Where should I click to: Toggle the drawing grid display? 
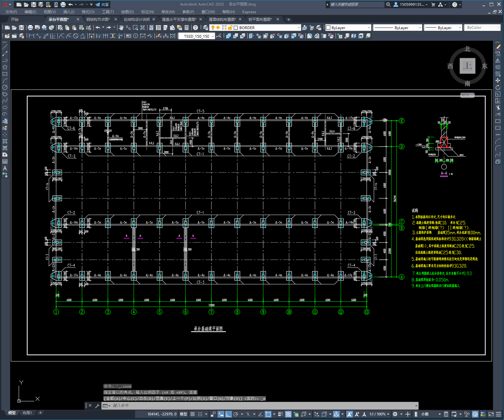(x=192, y=414)
